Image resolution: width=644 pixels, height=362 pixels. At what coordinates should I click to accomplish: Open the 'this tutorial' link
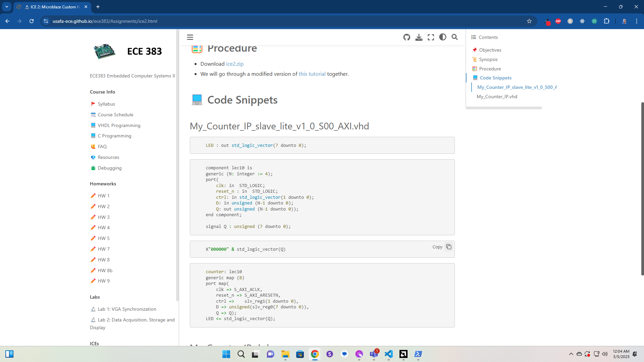pos(312,74)
